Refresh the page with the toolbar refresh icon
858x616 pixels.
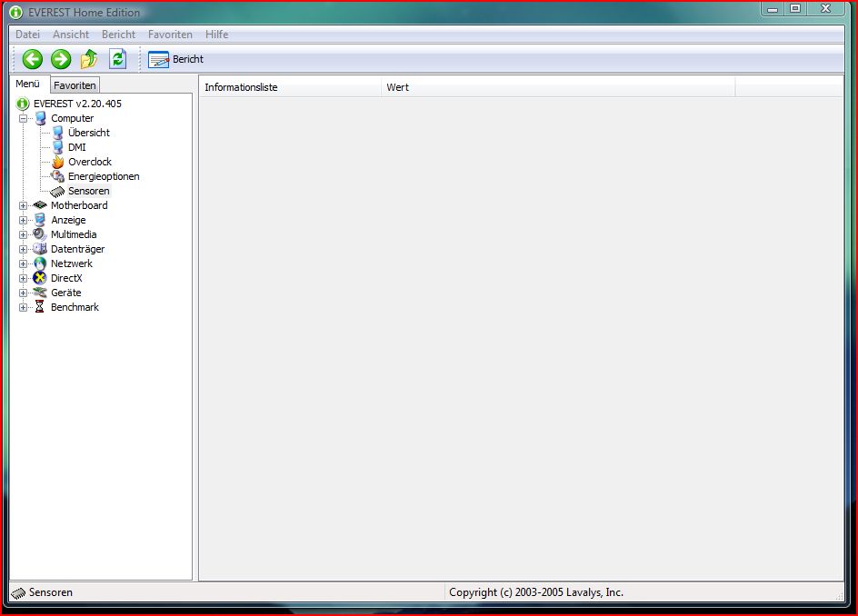tap(117, 59)
